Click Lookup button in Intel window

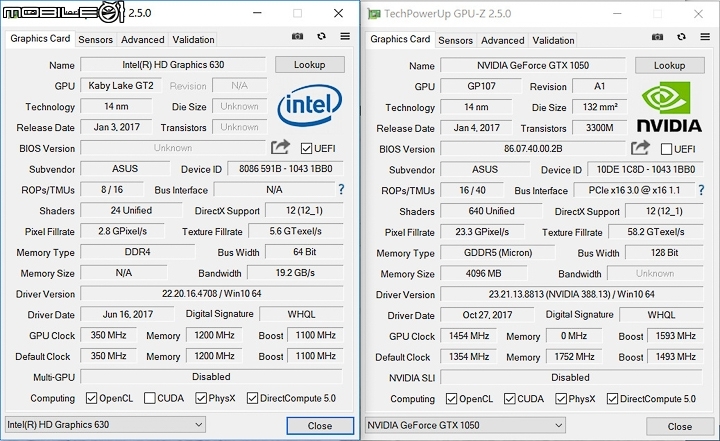click(309, 65)
